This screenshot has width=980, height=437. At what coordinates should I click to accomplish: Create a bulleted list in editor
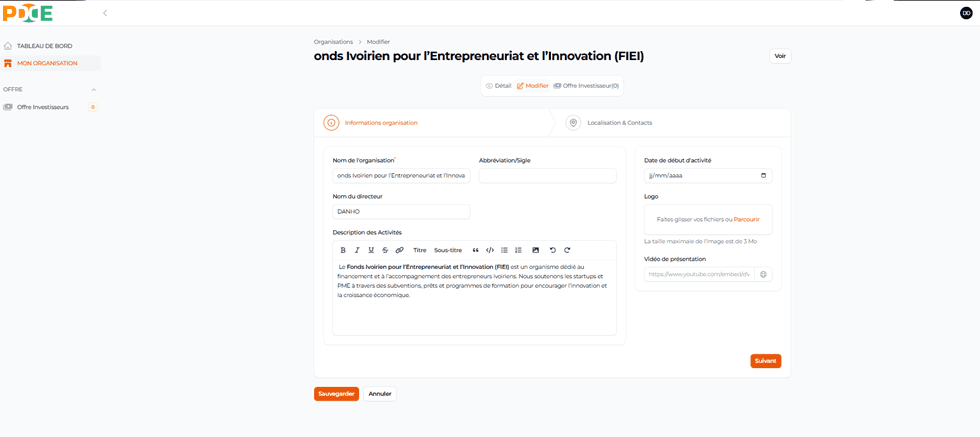click(x=504, y=250)
